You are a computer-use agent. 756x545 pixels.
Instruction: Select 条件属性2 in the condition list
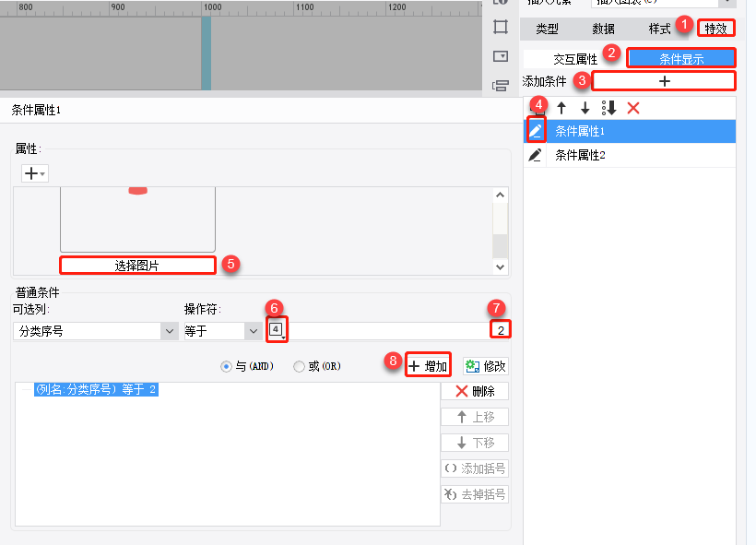click(630, 155)
